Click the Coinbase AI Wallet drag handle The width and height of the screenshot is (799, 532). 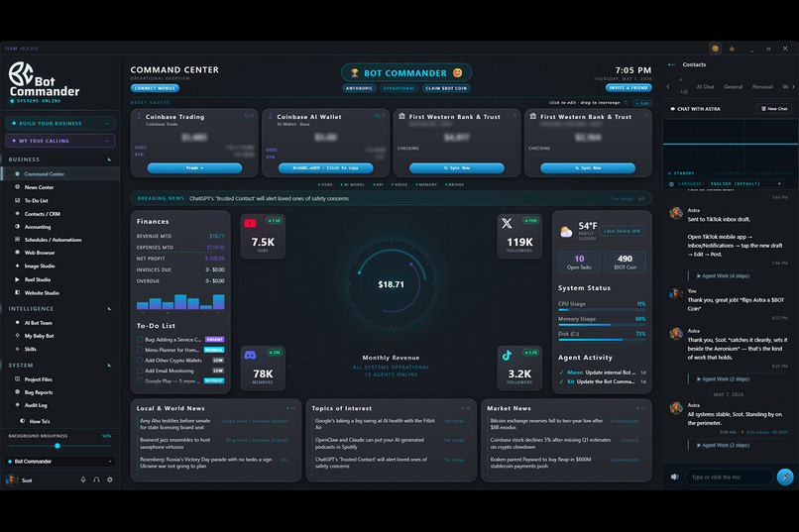tap(270, 117)
